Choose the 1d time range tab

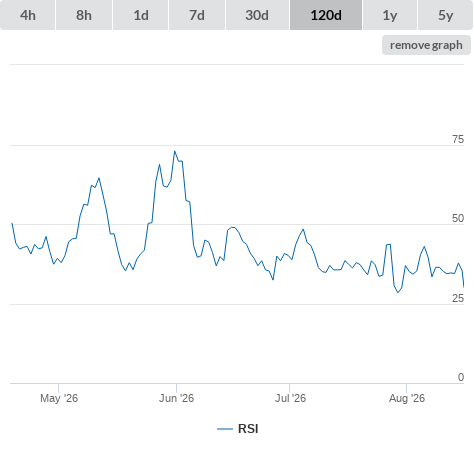[x=141, y=15]
